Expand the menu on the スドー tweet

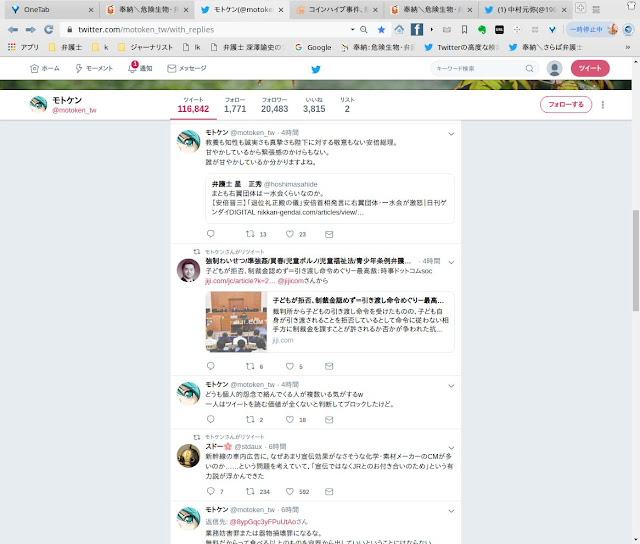tap(451, 448)
